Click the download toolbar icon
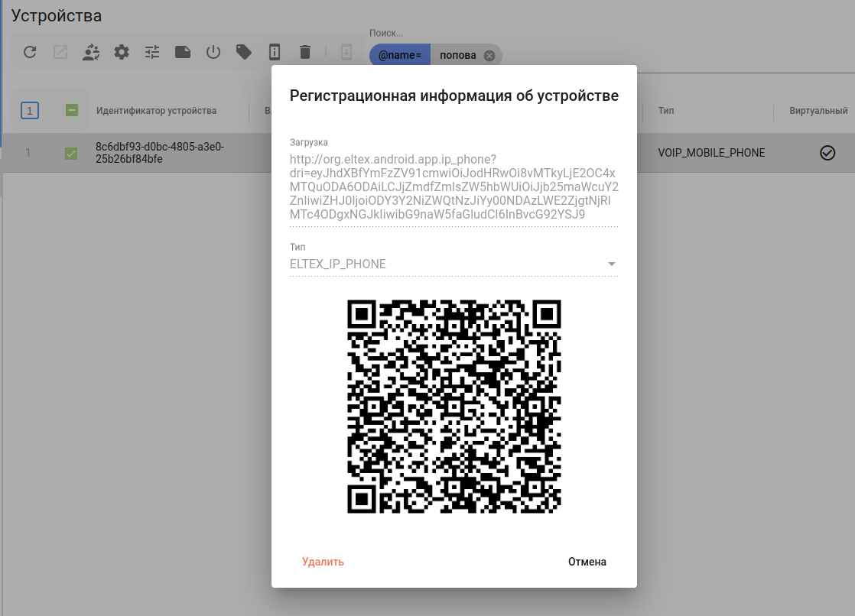Image resolution: width=855 pixels, height=616 pixels. [x=346, y=52]
